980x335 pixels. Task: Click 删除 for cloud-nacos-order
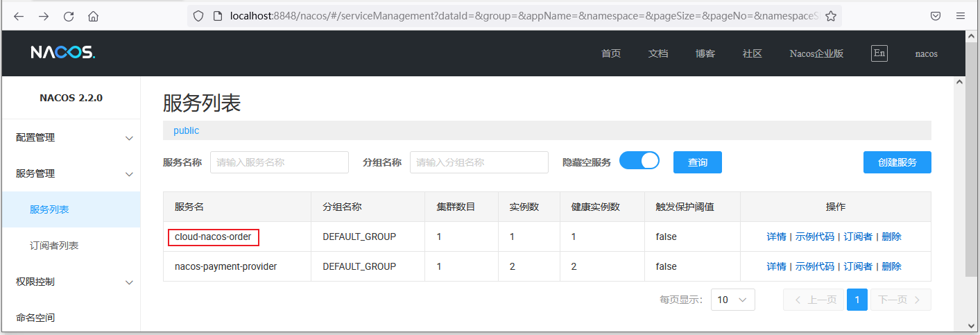[x=891, y=237]
